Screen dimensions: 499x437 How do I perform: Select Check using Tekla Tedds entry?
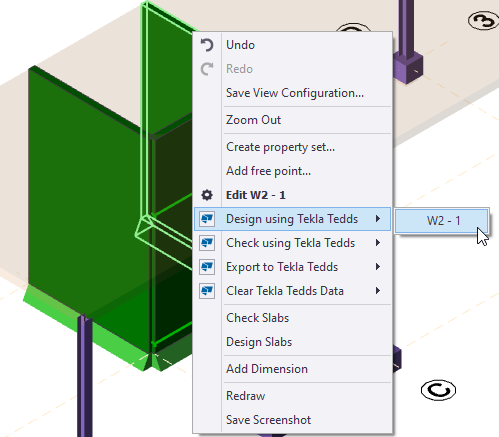292,243
